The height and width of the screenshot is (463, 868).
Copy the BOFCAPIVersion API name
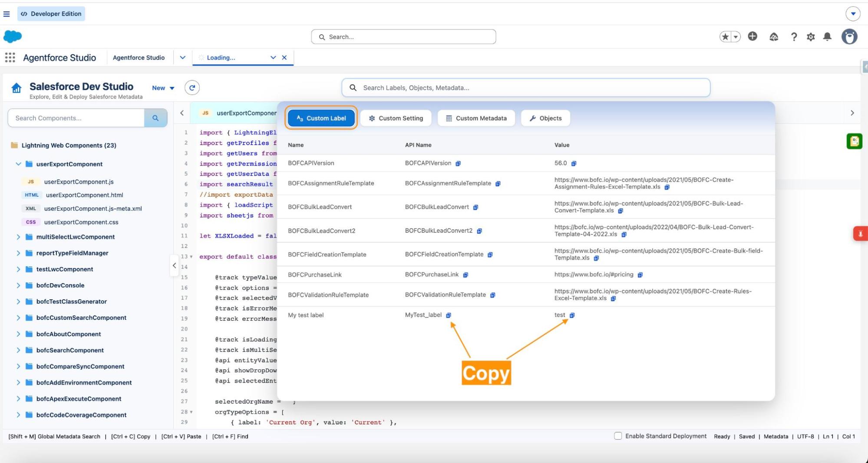[458, 163]
